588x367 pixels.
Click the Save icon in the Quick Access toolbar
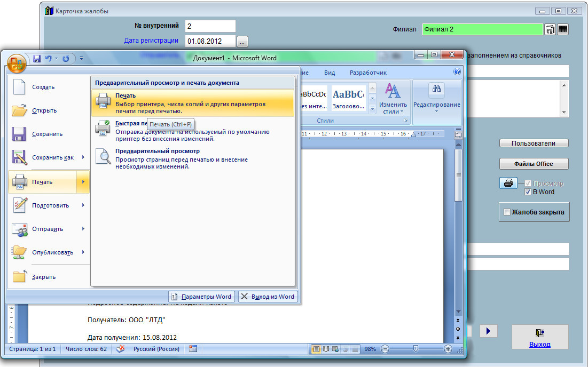point(37,59)
